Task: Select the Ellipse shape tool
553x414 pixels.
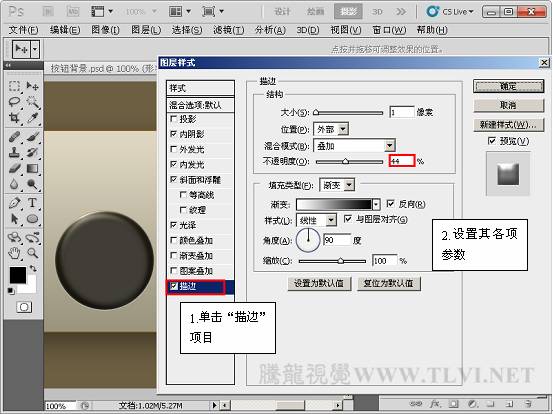Action: click(32, 219)
